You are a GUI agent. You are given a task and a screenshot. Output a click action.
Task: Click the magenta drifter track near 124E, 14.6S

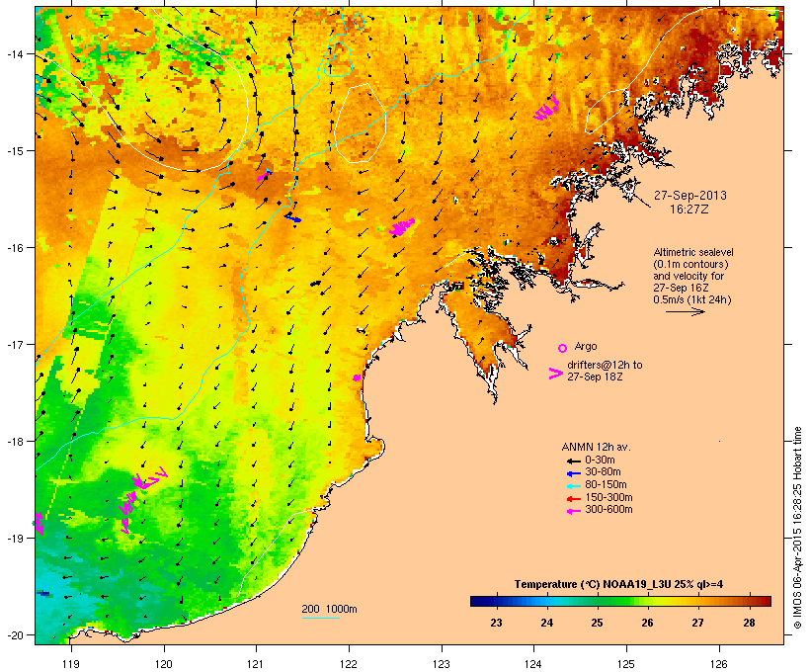click(x=546, y=109)
